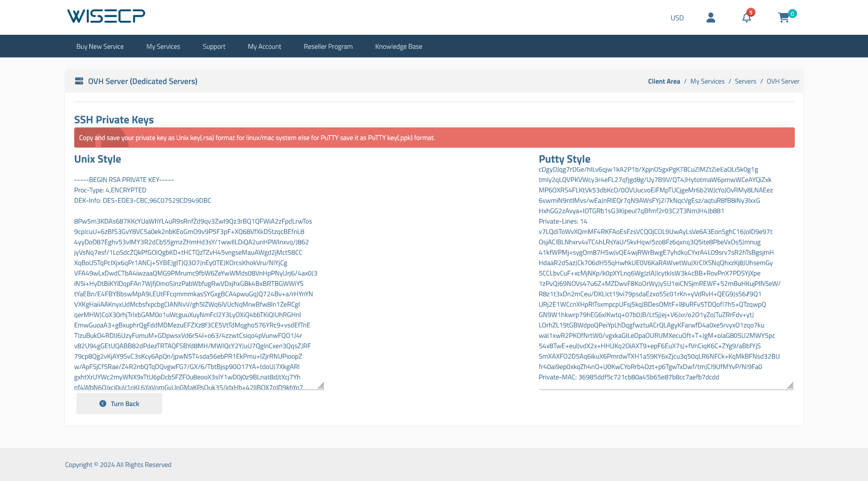Click the OVH Server breadcrumb
The height and width of the screenshot is (481, 868).
(x=783, y=81)
